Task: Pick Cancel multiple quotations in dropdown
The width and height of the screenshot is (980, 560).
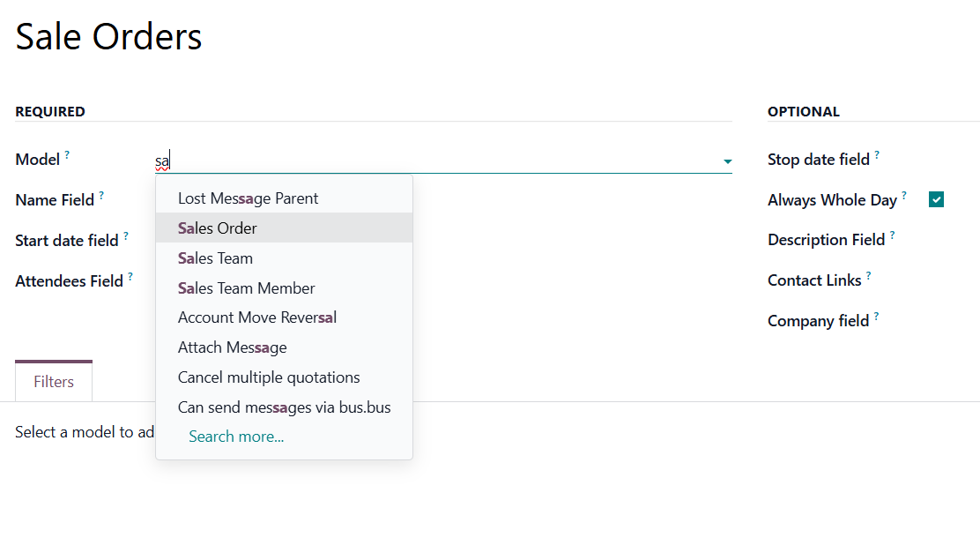Action: click(269, 377)
